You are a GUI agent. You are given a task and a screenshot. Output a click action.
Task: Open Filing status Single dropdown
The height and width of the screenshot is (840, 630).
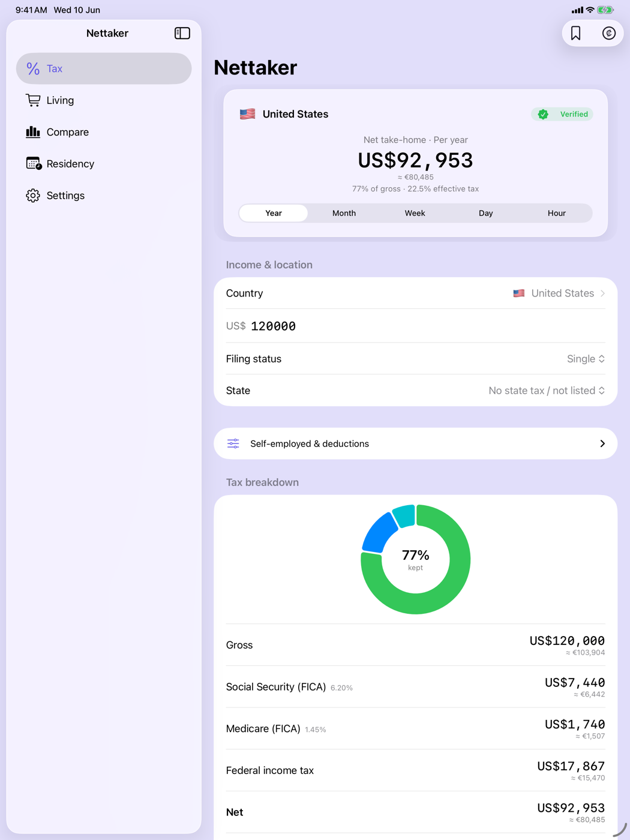586,359
